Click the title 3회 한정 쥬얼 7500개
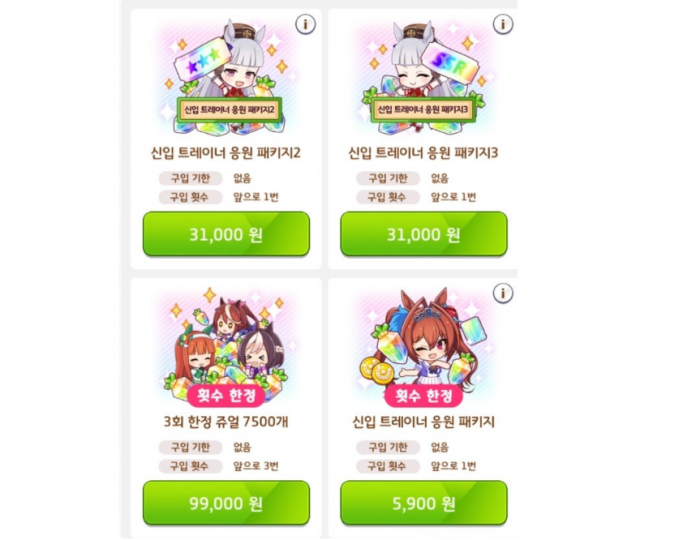 point(226,422)
